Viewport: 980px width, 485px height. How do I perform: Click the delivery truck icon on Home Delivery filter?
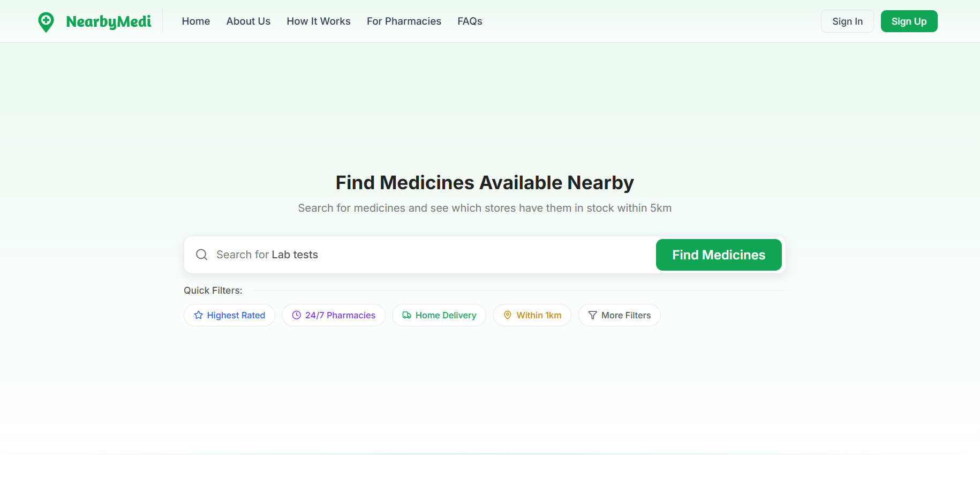click(x=406, y=315)
